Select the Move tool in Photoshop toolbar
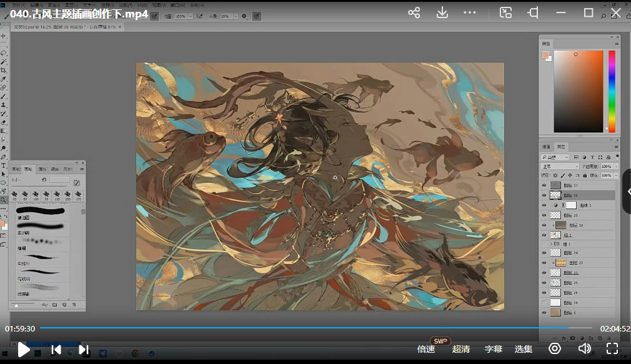This screenshot has width=631, height=364. [4, 36]
